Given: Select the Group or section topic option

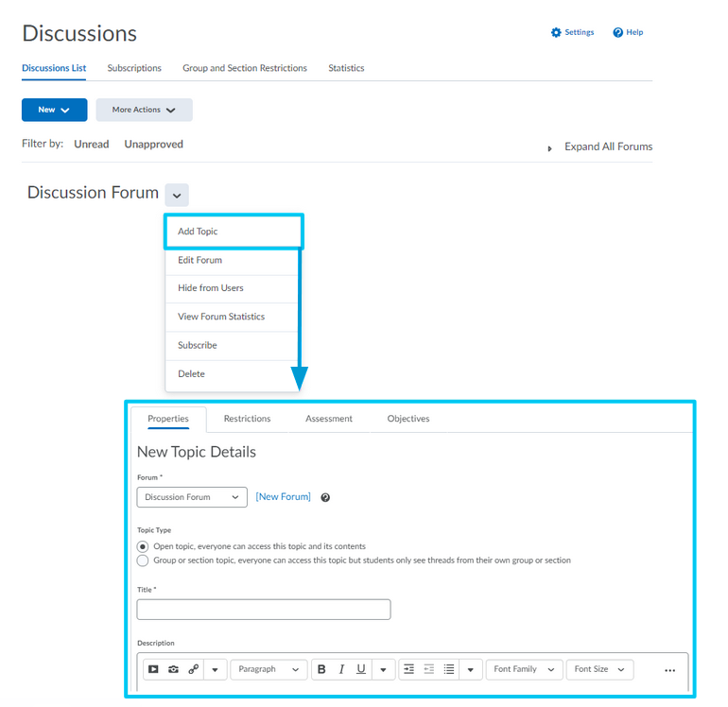Looking at the screenshot, I should 143,560.
